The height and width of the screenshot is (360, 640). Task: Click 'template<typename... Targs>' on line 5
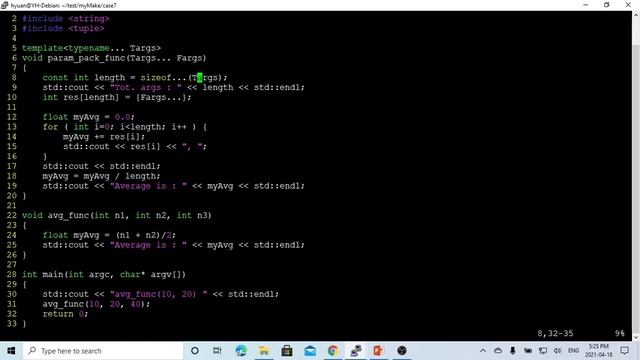pyautogui.click(x=91, y=48)
